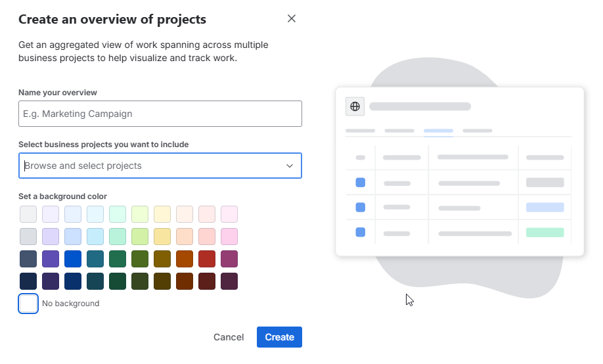Screen dimensions: 603x364
Task: Choose the light gray swatch in second row
Action: click(x=28, y=237)
